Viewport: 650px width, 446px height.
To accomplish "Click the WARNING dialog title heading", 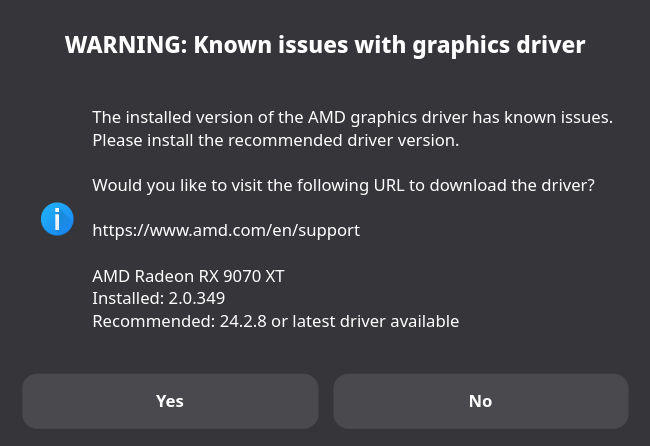I will pyautogui.click(x=325, y=45).
